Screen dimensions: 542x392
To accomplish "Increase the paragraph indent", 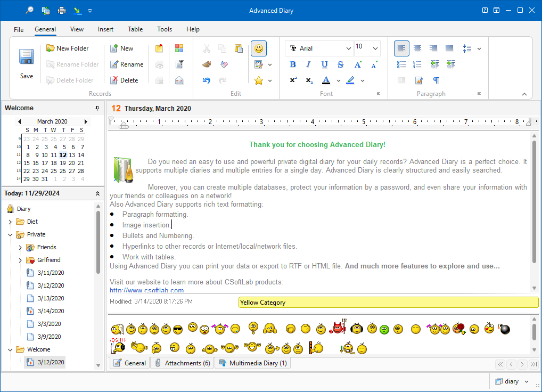I will pos(450,64).
